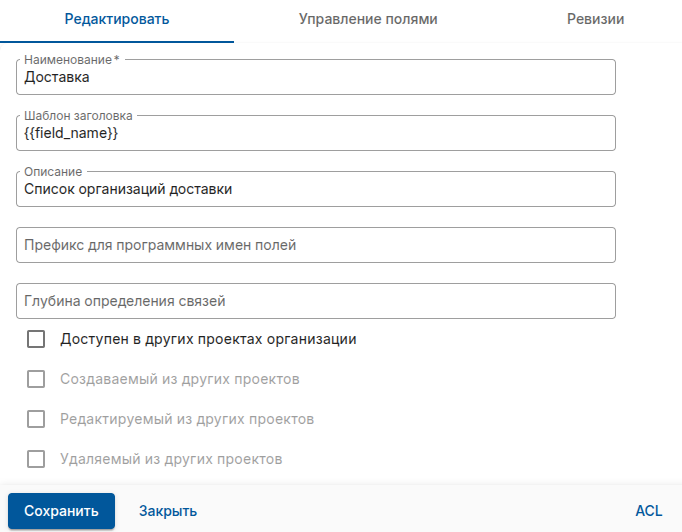Click the Удаляемый из других проектов label text
This screenshot has height=532, width=682.
(171, 459)
